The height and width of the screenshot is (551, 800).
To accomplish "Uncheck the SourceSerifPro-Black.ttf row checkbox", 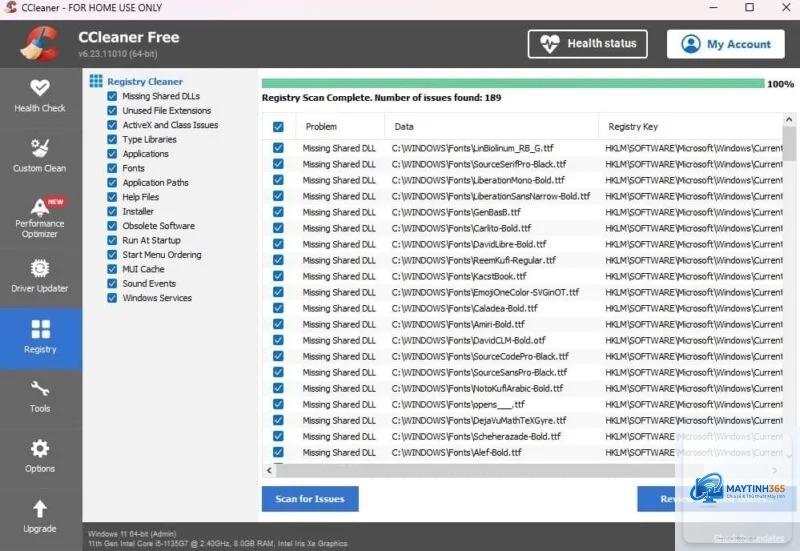I will coord(278,164).
